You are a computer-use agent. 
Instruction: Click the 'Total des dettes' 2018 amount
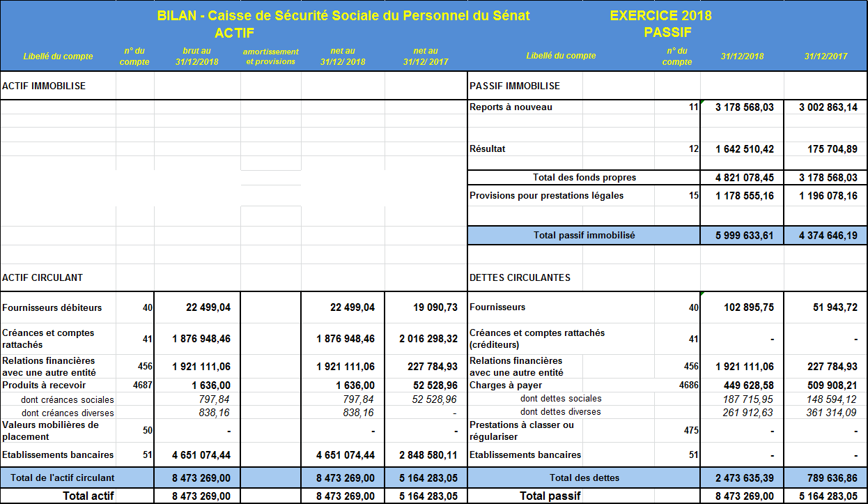click(744, 478)
